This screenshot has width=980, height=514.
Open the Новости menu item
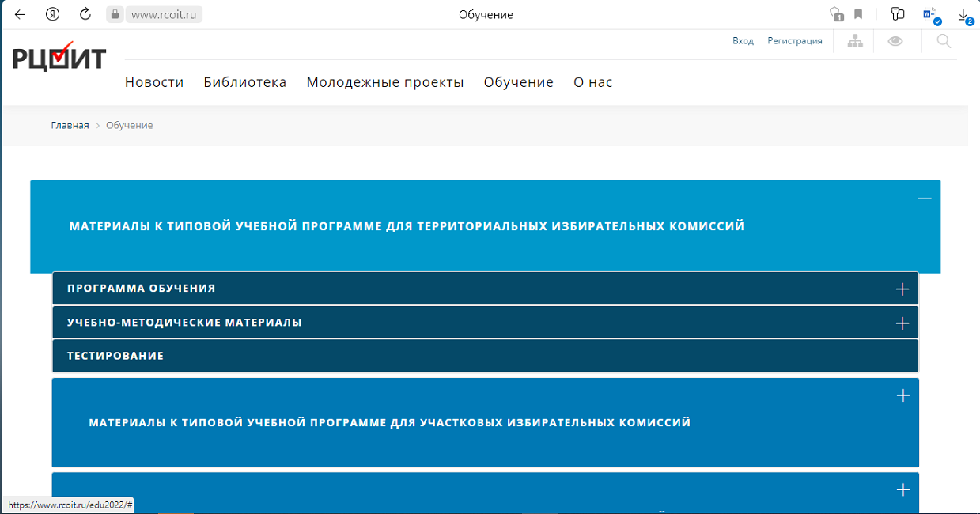154,82
